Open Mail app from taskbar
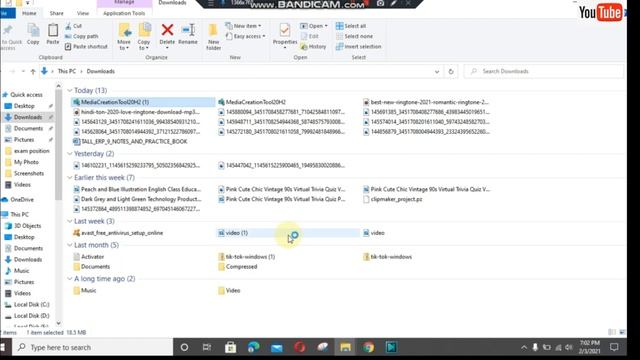Image resolution: width=640 pixels, height=360 pixels. point(276,347)
